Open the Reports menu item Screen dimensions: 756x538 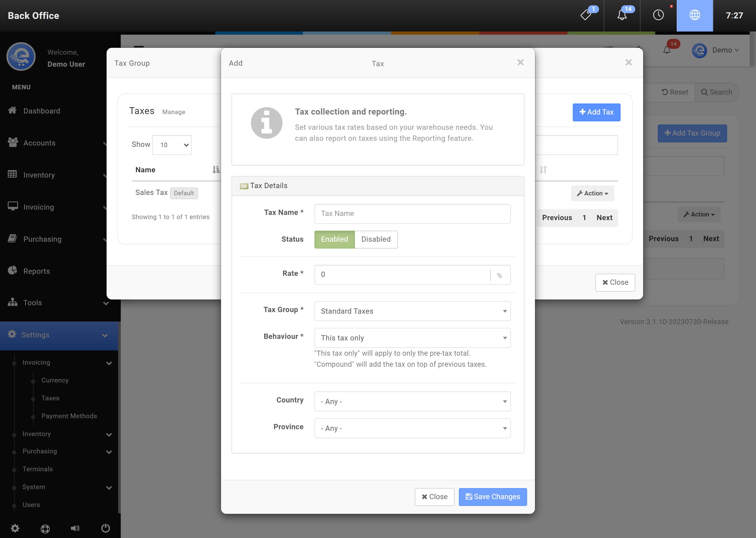(36, 271)
